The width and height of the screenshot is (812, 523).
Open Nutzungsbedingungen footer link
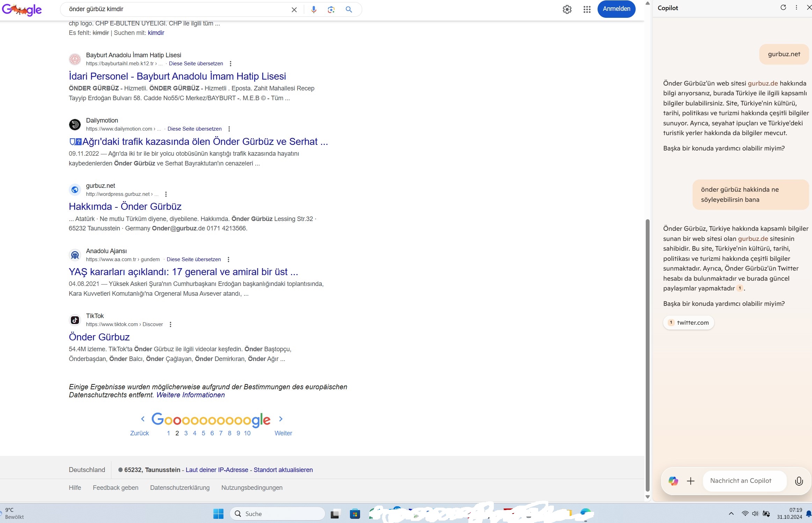point(252,488)
